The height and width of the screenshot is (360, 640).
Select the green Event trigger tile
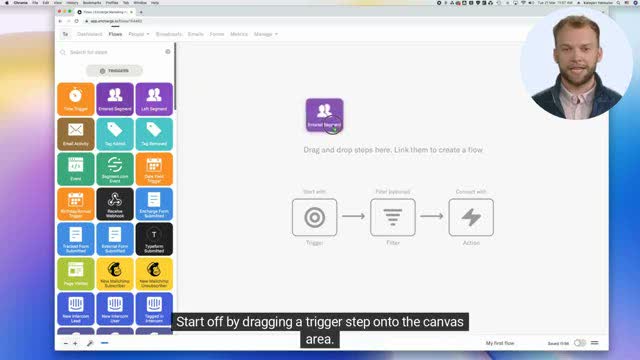(x=76, y=169)
